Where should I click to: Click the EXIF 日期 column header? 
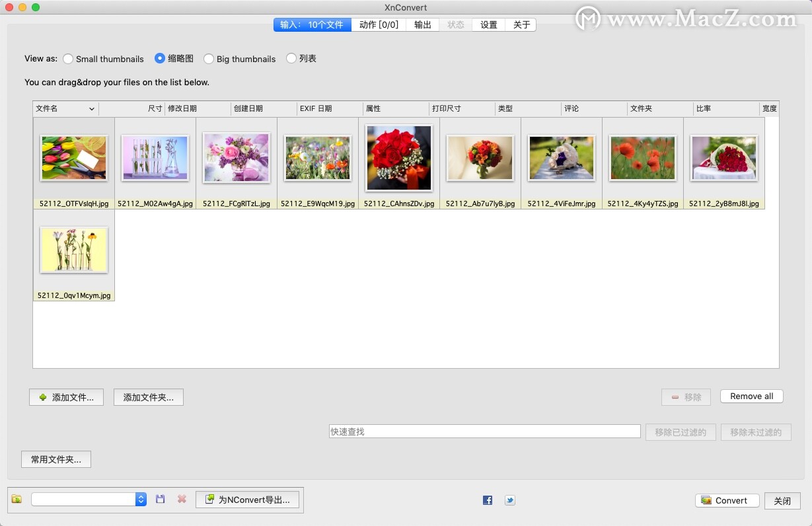pyautogui.click(x=330, y=108)
